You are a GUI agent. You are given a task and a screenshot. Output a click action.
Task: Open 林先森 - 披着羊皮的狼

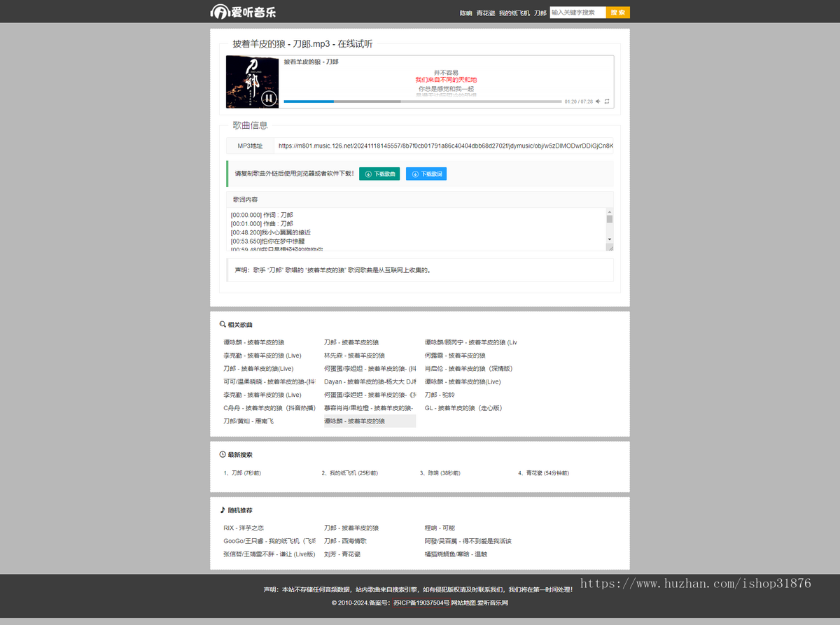[x=354, y=356]
